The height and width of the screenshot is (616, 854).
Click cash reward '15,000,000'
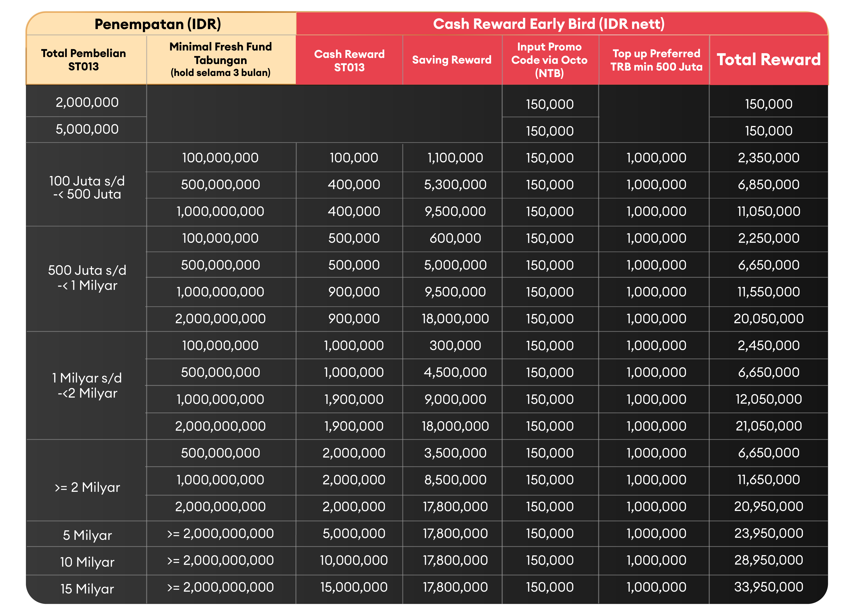(354, 587)
